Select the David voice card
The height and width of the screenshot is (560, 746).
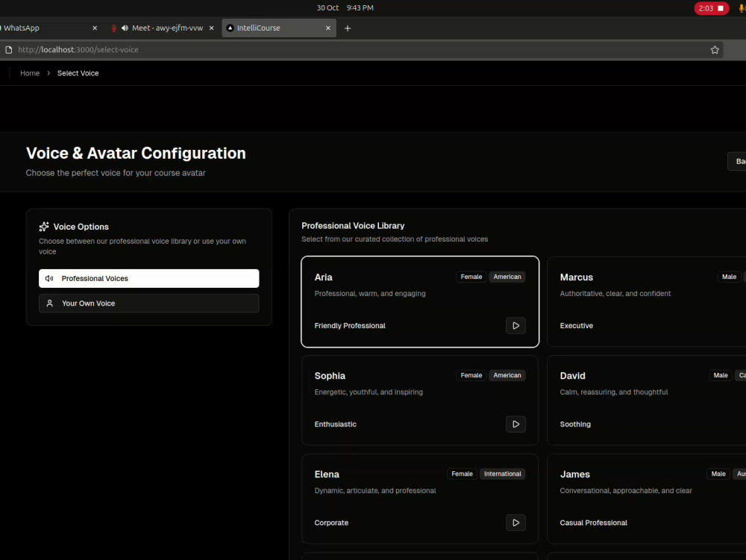(647, 400)
